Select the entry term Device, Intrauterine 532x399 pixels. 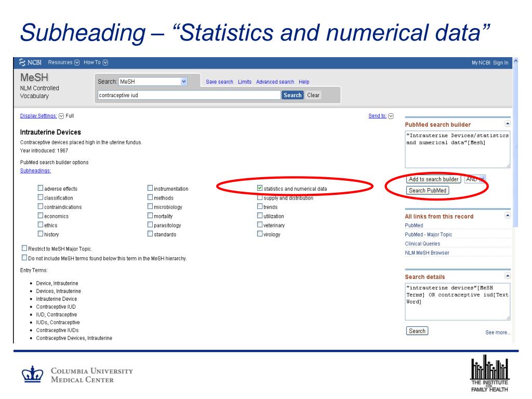[x=57, y=283]
